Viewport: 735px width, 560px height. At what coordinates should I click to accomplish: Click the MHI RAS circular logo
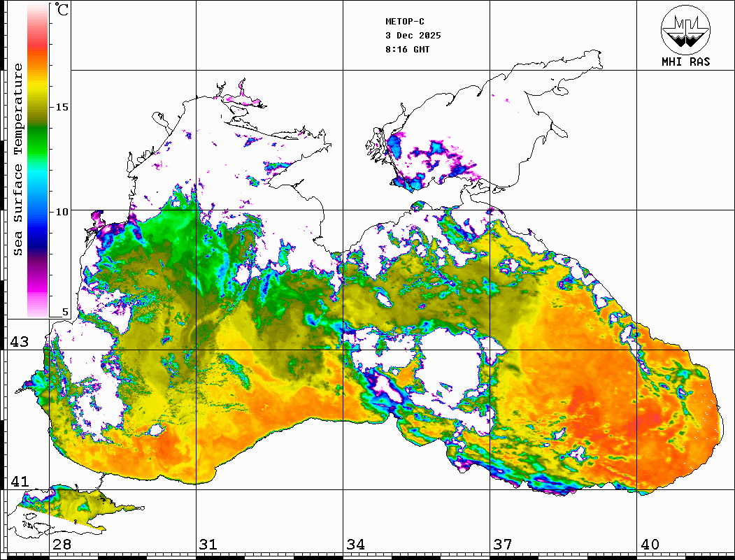[685, 29]
